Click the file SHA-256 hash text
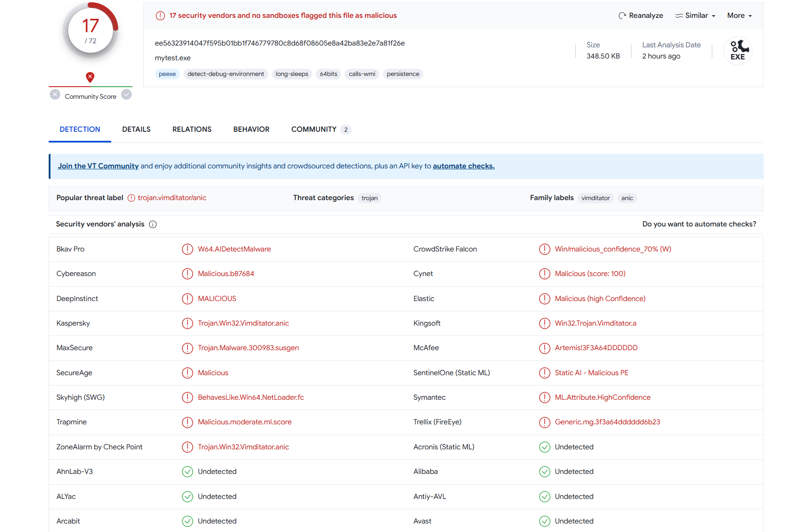This screenshot has width=802, height=532. pyautogui.click(x=280, y=43)
